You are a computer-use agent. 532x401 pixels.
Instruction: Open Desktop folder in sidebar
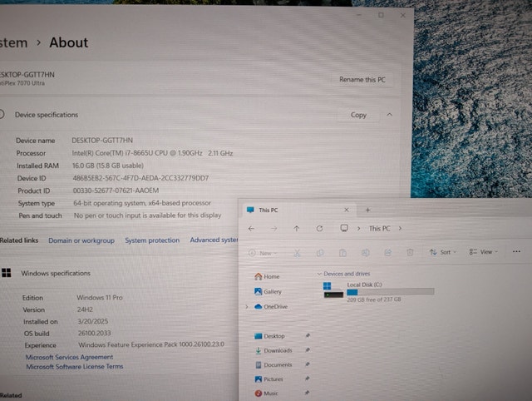pyautogui.click(x=269, y=336)
